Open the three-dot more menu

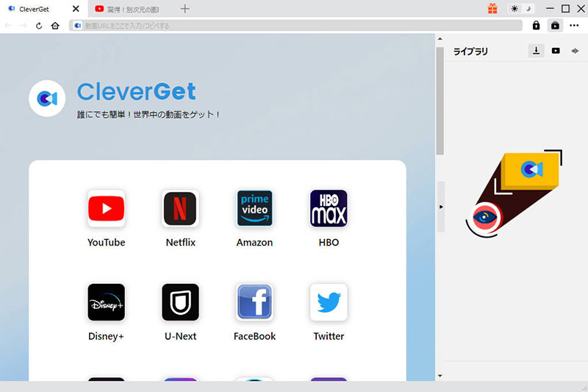click(574, 26)
